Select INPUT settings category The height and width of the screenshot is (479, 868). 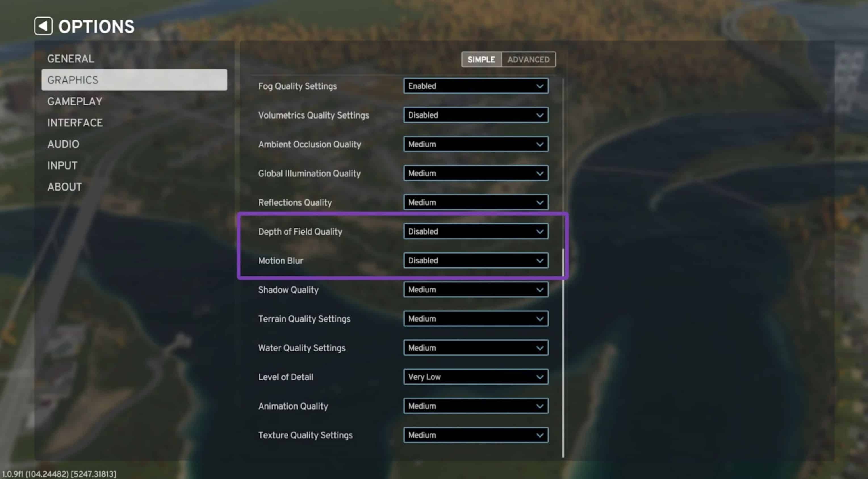tap(62, 165)
